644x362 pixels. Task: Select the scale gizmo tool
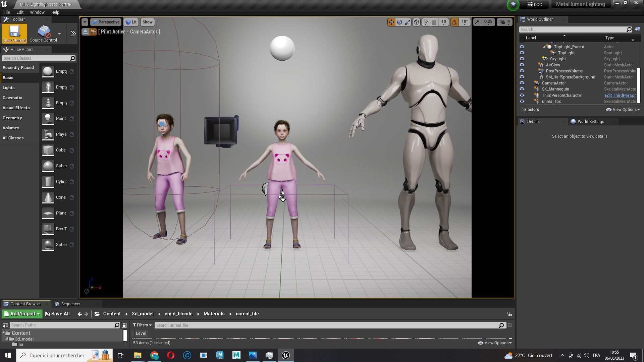tap(408, 22)
